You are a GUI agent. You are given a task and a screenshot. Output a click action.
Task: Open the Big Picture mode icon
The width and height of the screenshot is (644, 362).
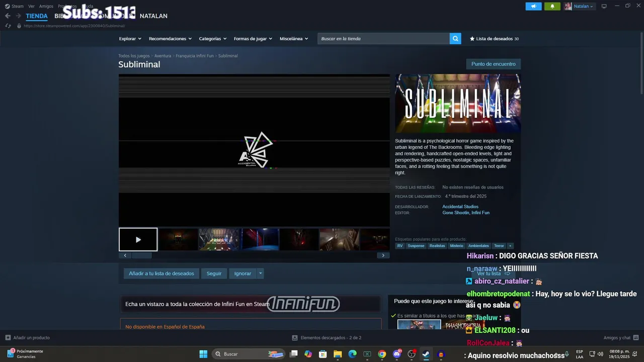click(604, 6)
